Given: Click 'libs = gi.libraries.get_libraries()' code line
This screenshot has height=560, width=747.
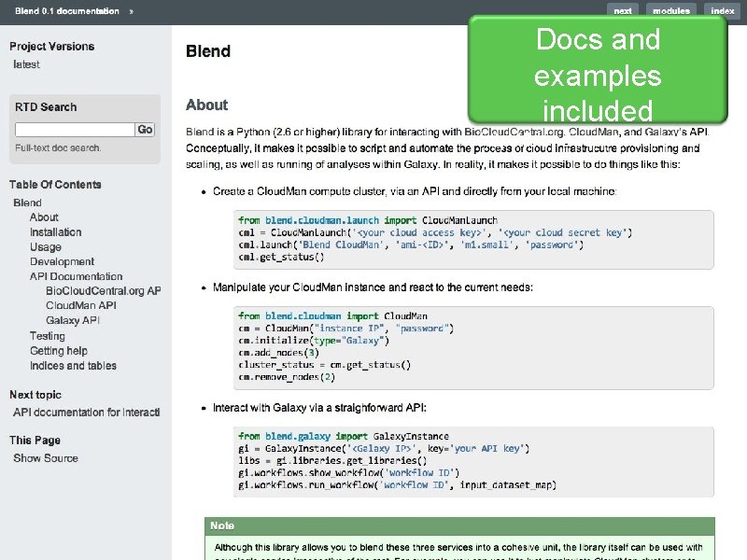Looking at the screenshot, I should pos(332,460).
